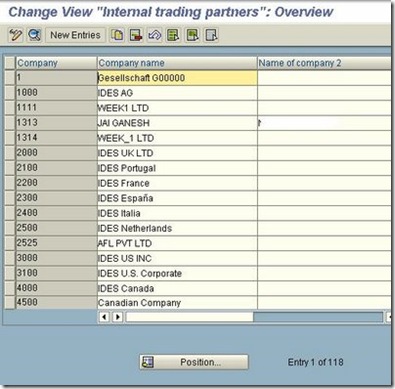Click company code 2400 cell

tap(56, 213)
